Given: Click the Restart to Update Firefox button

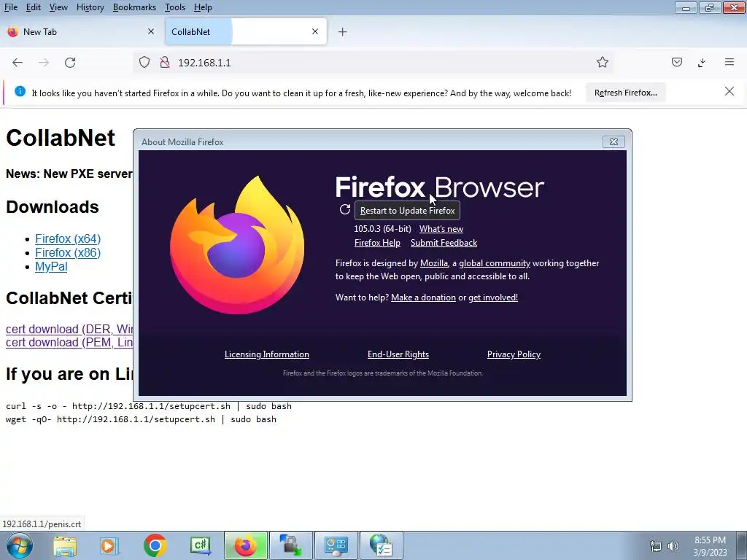Looking at the screenshot, I should pos(407,211).
